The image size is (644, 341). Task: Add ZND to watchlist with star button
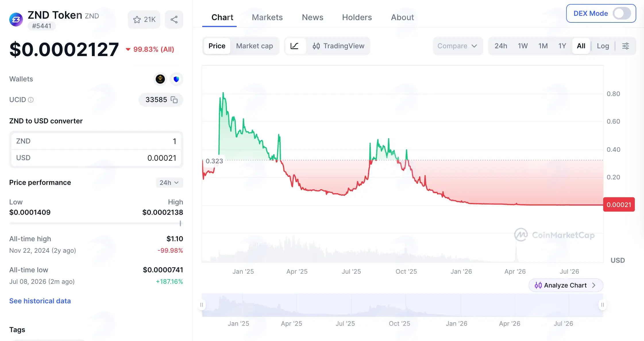tap(144, 20)
